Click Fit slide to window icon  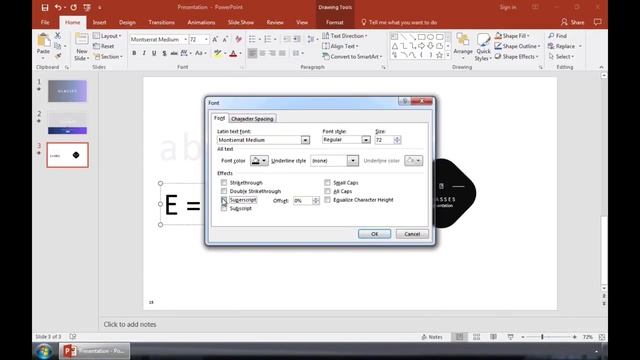click(602, 337)
